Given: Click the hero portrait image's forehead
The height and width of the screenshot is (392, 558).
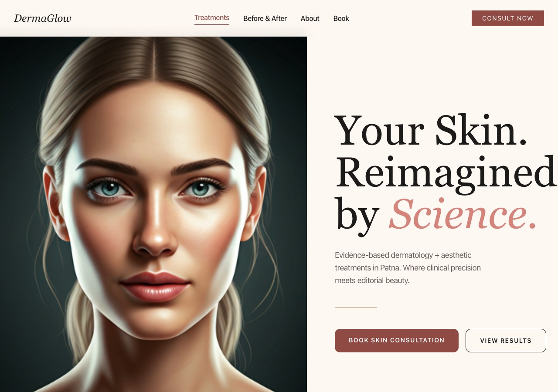Looking at the screenshot, I should click(155, 118).
